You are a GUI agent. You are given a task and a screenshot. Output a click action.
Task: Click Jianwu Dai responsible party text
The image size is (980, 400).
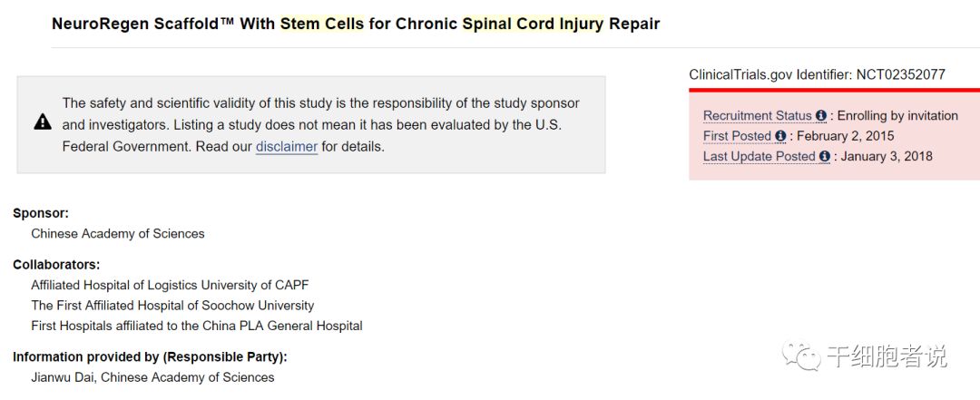point(152,377)
